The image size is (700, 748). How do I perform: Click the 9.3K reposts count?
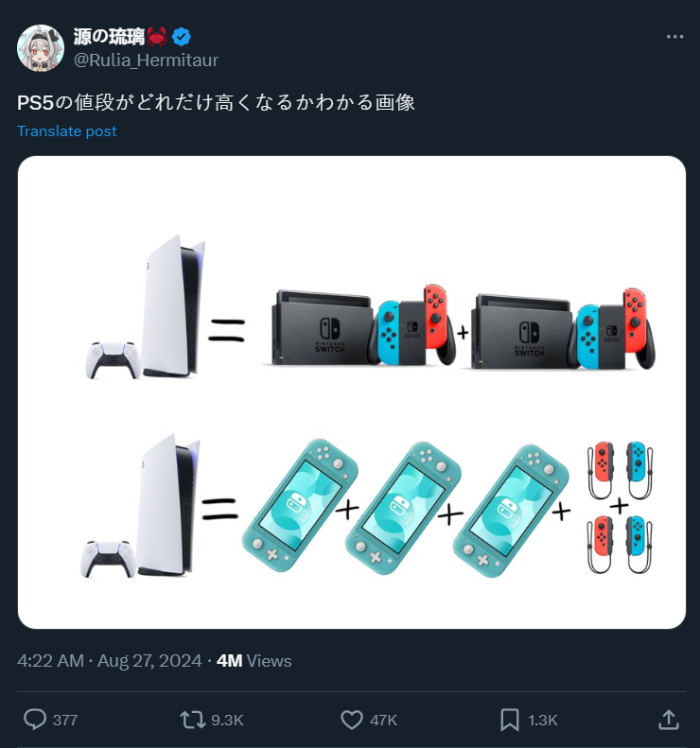[x=227, y=720]
